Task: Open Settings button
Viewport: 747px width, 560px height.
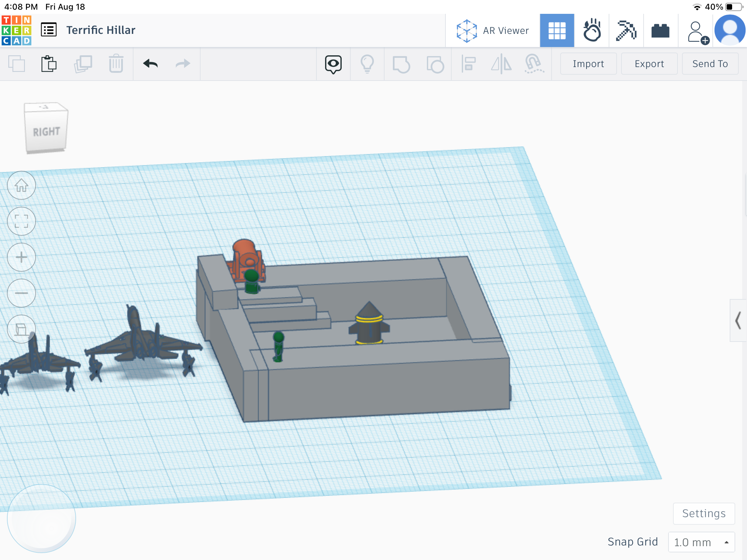Action: coord(704,514)
